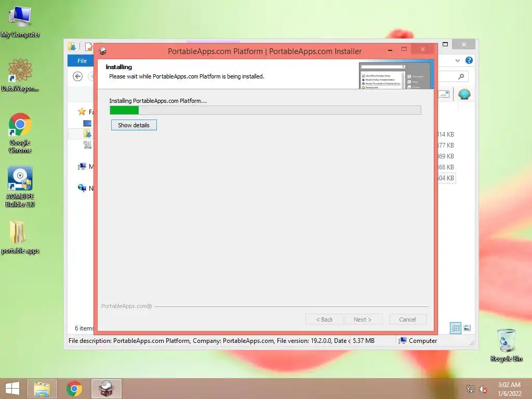Click the Explorer quick access folder icon
532x399 pixels.
(x=72, y=46)
